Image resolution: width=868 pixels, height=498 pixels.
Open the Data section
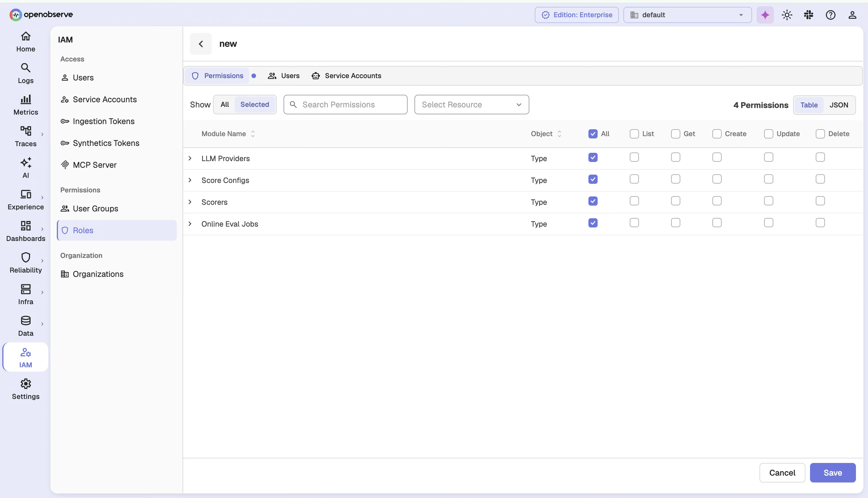pyautogui.click(x=26, y=326)
